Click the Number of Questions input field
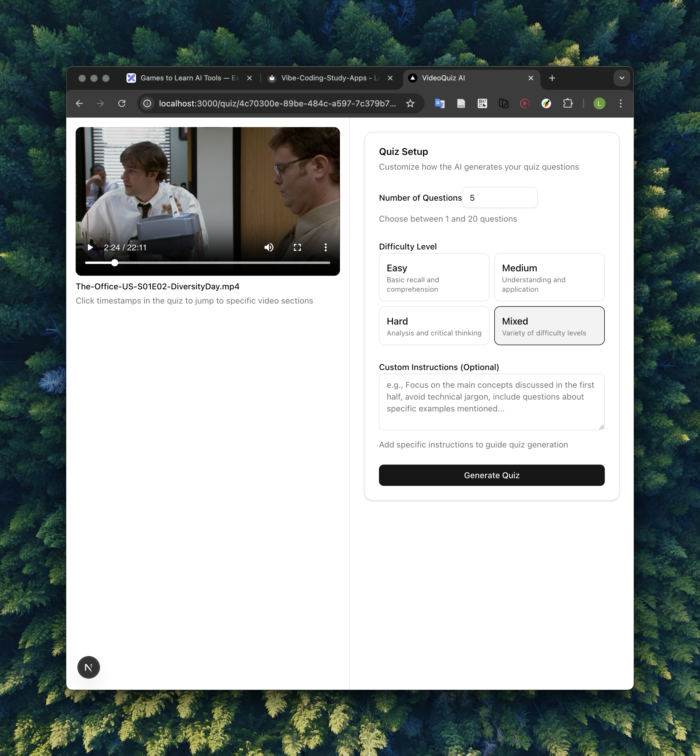 point(499,197)
